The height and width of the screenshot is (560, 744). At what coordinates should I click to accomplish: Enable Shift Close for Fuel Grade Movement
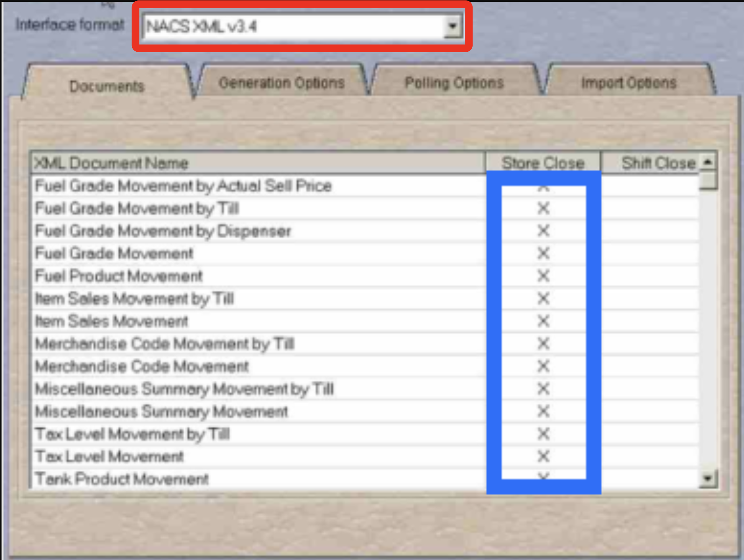pyautogui.click(x=650, y=253)
